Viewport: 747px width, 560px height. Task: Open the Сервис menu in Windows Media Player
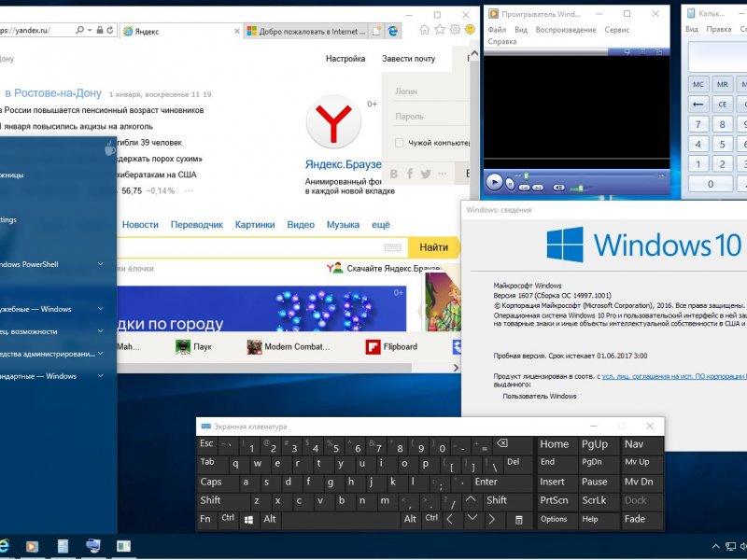click(x=617, y=30)
